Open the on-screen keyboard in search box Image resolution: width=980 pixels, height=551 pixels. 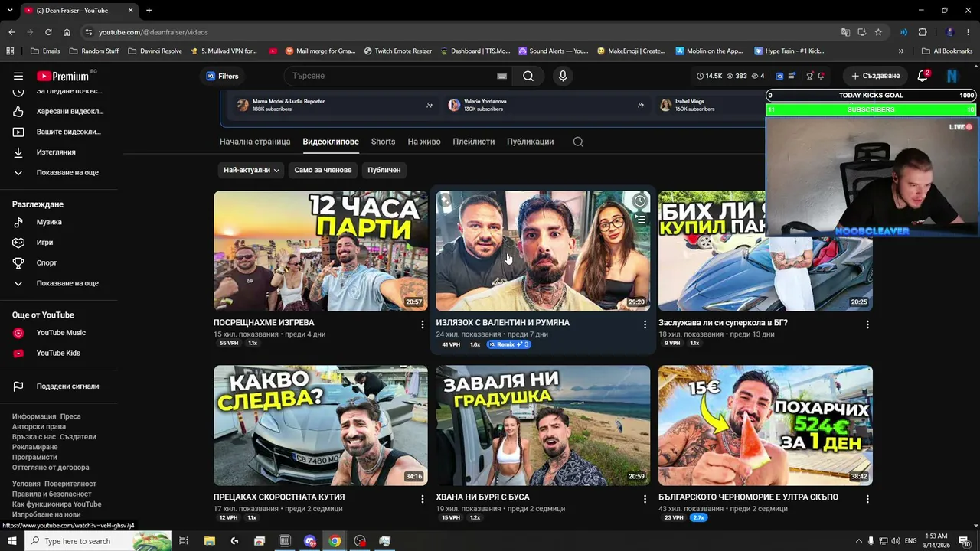pos(501,76)
